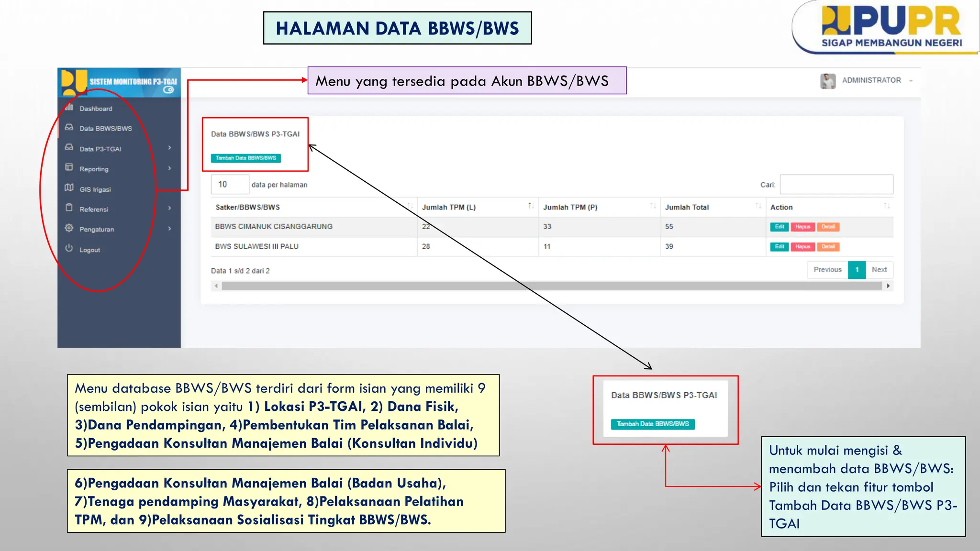Viewport: 980px width, 551px height.
Task: Click the Pengaturan gear icon
Action: click(x=69, y=228)
